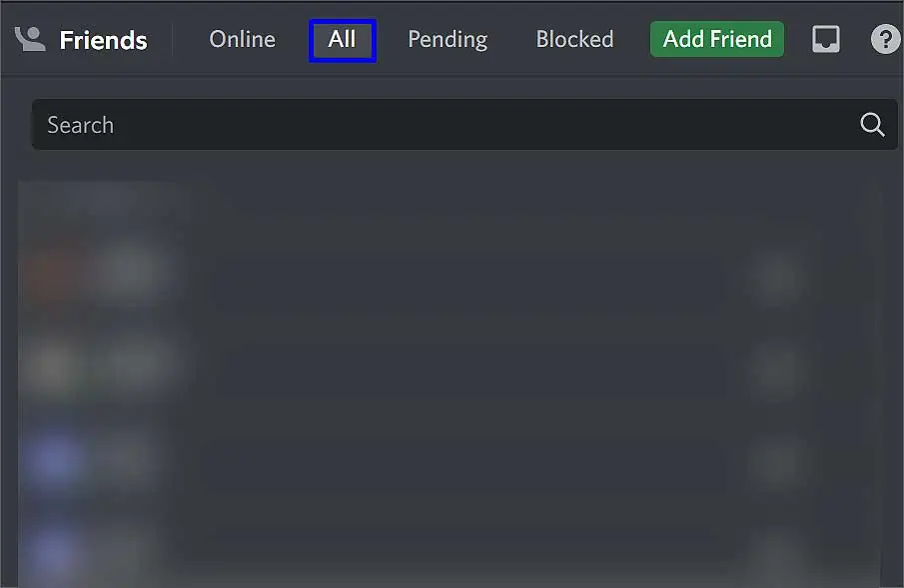Focus the Search friends input field
The height and width of the screenshot is (588, 904).
[x=464, y=124]
